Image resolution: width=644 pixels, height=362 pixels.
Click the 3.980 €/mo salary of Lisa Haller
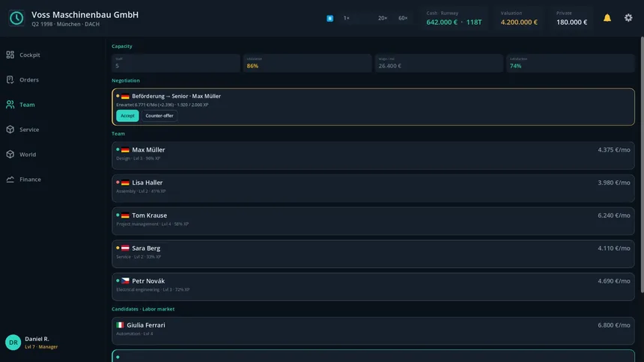pyautogui.click(x=613, y=182)
